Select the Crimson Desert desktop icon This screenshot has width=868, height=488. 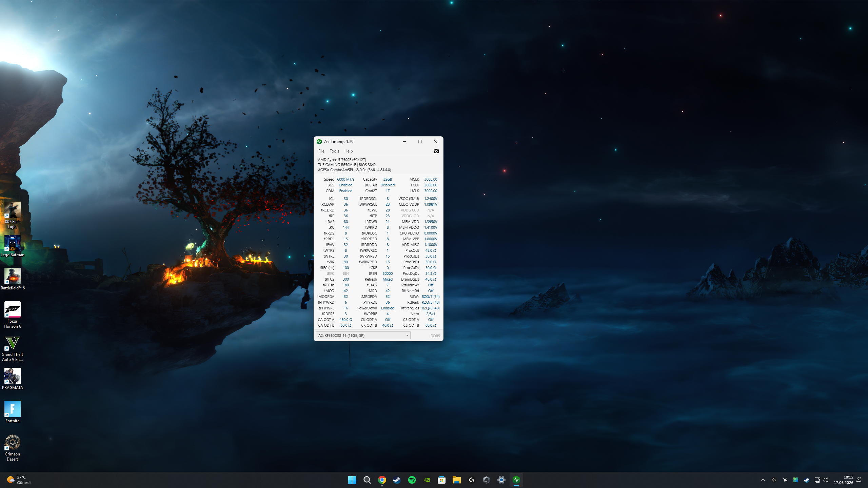pos(13,448)
